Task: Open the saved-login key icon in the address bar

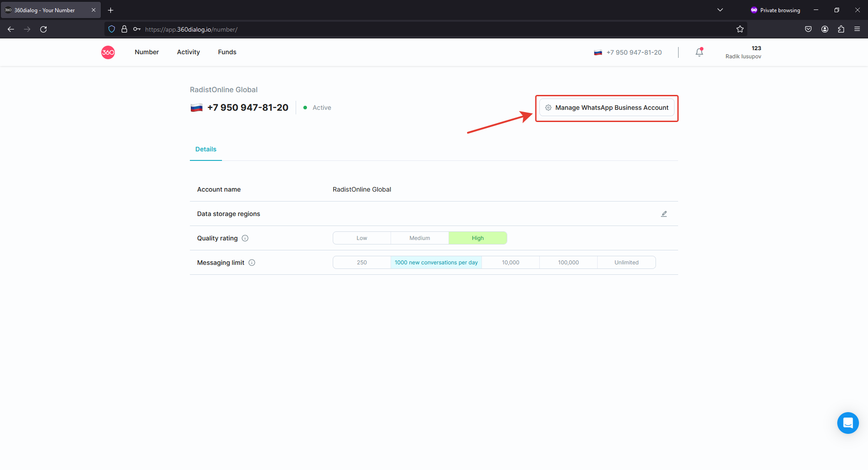Action: (x=137, y=29)
